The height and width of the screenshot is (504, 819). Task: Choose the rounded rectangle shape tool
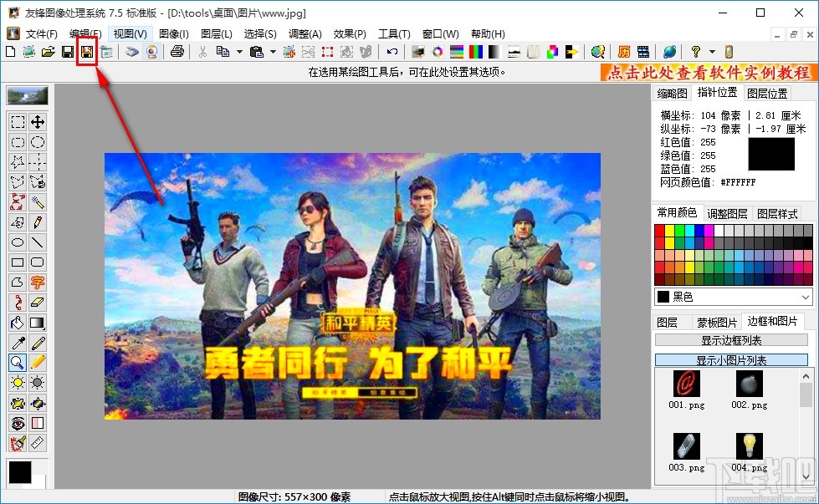point(37,262)
